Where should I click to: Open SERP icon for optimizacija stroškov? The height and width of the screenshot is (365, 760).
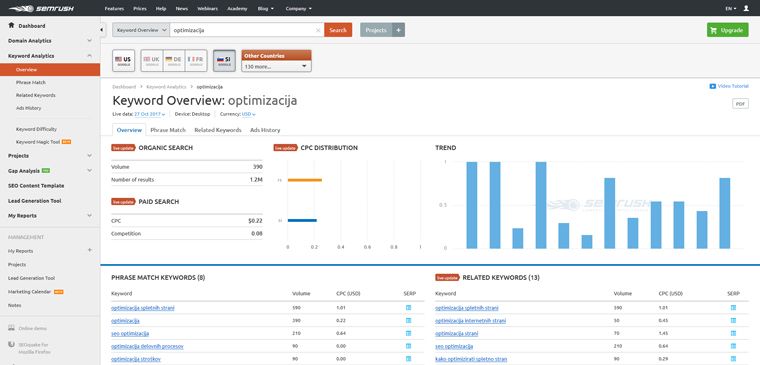coord(408,359)
